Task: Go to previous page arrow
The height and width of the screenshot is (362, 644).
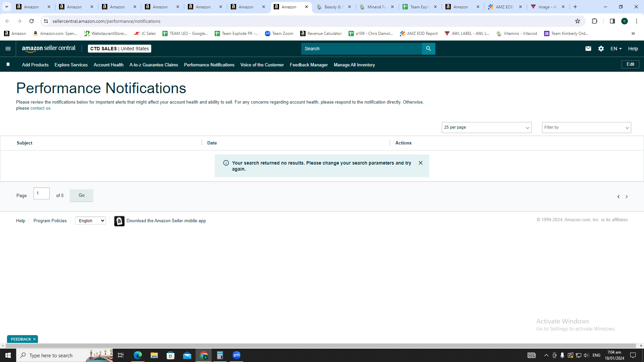Action: [x=619, y=197]
